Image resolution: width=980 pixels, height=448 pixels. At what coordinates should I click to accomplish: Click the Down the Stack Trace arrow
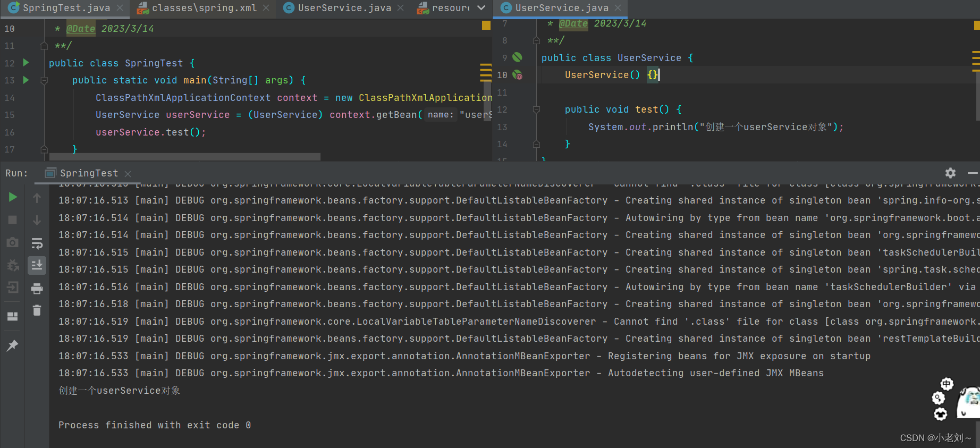coord(37,220)
